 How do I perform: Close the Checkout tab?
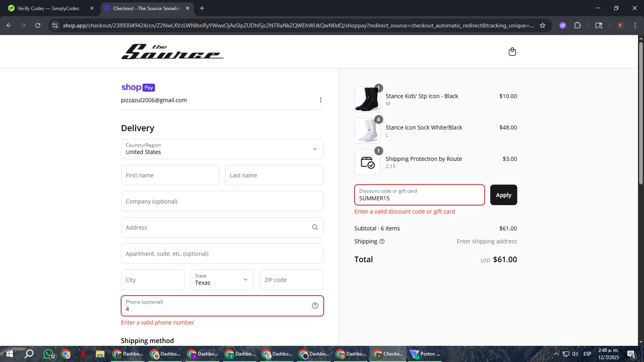pos(188,8)
